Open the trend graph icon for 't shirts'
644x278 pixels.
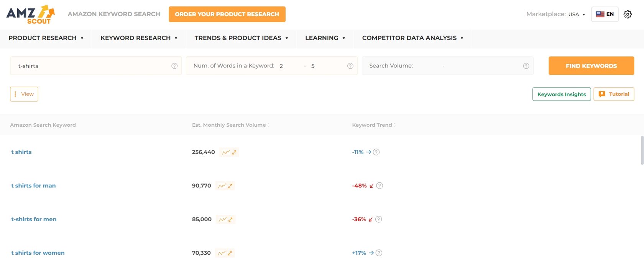[x=225, y=152]
